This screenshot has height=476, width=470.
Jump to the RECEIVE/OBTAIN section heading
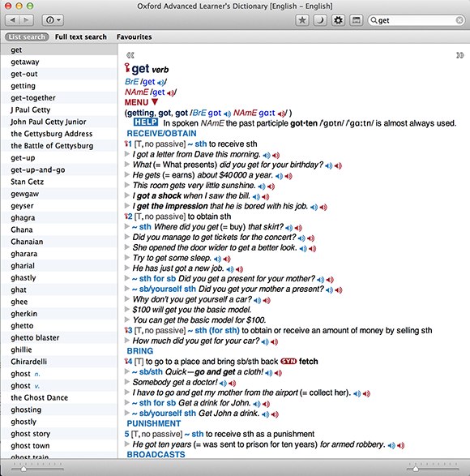click(161, 134)
